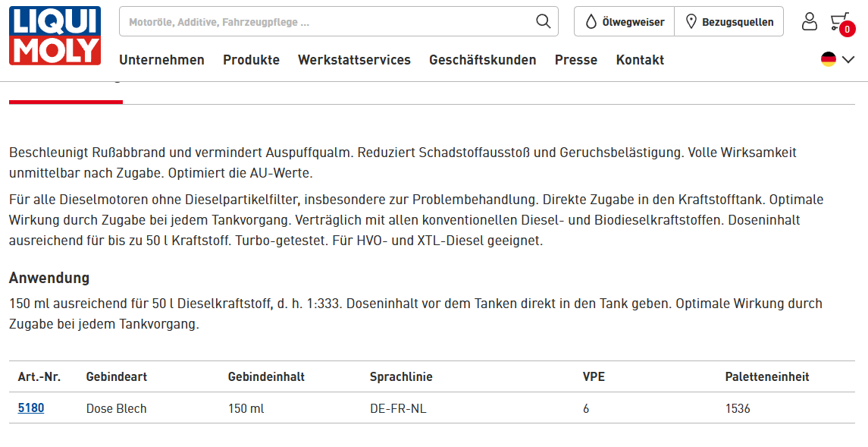The width and height of the screenshot is (868, 447).
Task: Click the German flag icon
Action: tap(829, 59)
